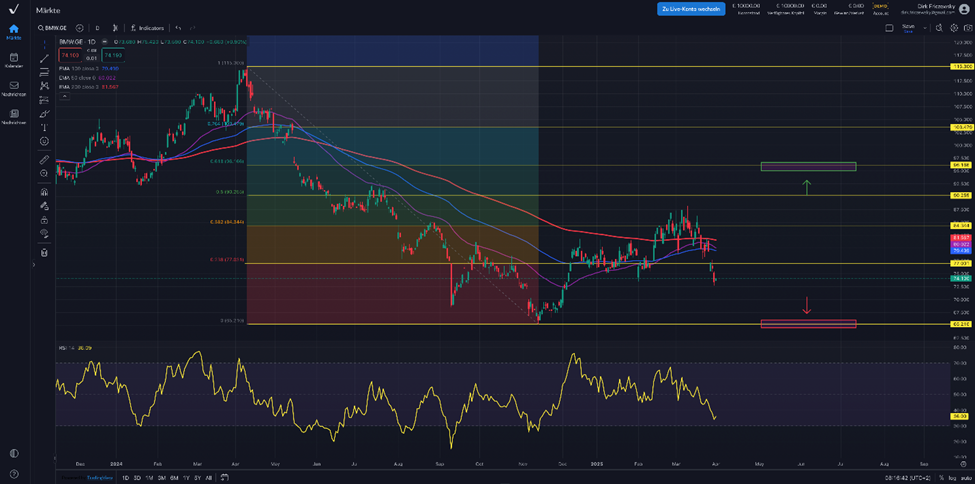The image size is (975, 484).
Task: Take a chart snapshot with camera icon
Action: 967,28
